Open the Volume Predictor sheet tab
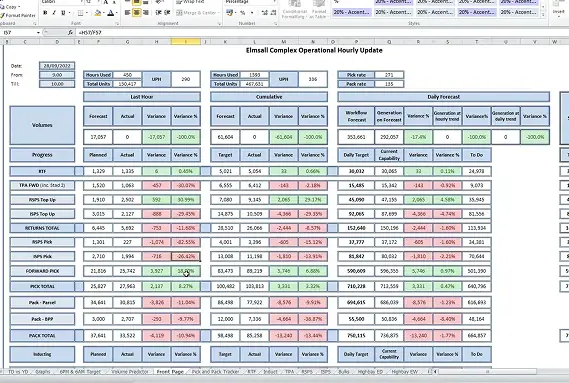Image resolution: width=569 pixels, height=383 pixels. [130, 372]
